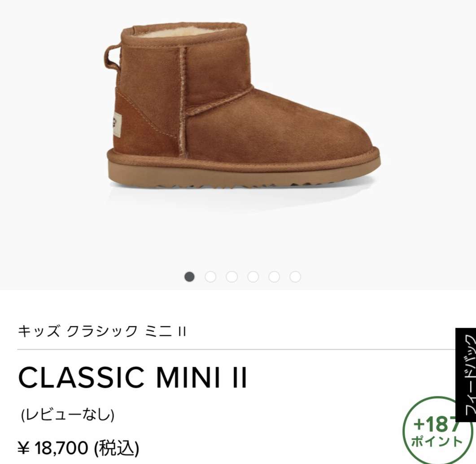
Task: Select the fourth image carousel dot
Action: click(253, 276)
